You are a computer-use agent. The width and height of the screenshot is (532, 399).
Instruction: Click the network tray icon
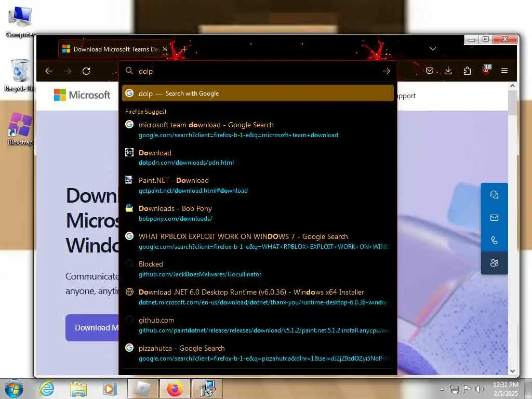pos(455,389)
